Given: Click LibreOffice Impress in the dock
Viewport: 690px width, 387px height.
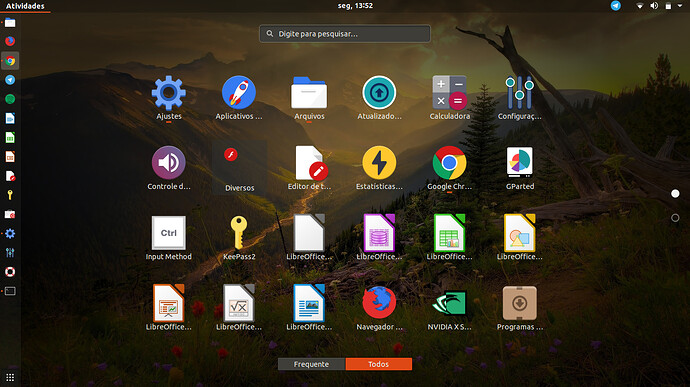Looking at the screenshot, I should pos(10,157).
